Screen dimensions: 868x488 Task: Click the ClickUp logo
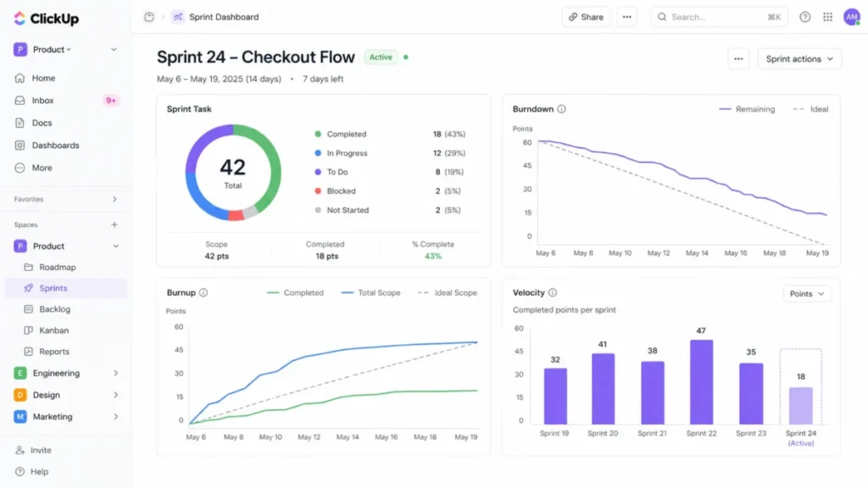[47, 19]
